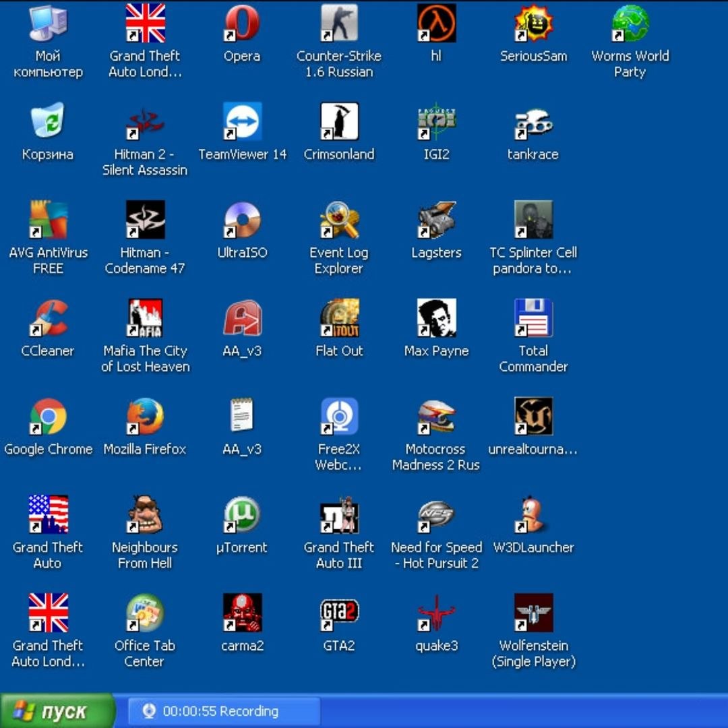Select the Grand Theft Auto US-flag icon
The image size is (728, 728).
[48, 514]
